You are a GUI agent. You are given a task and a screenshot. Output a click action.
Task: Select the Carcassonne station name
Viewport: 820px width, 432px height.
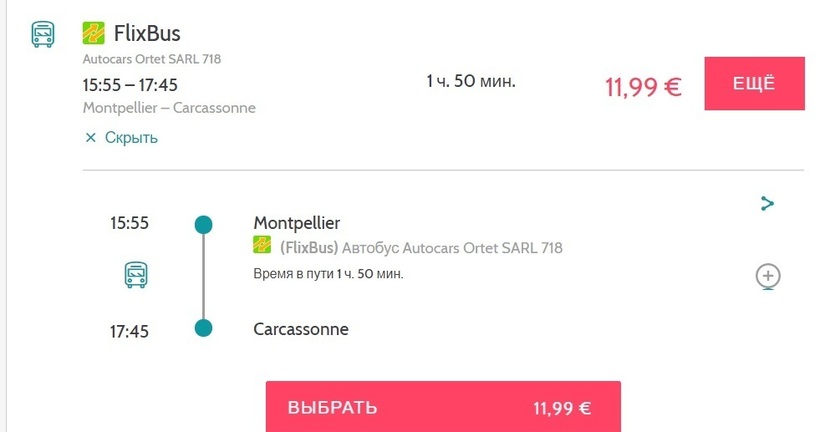point(301,329)
